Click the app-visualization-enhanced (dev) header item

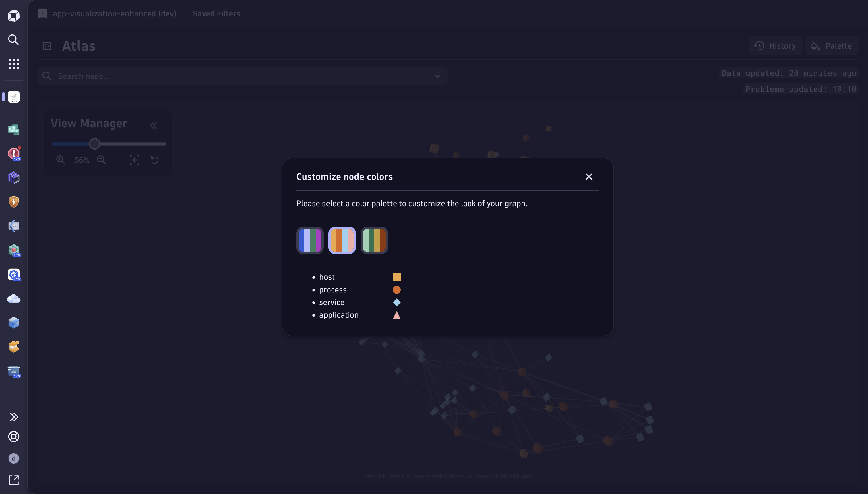pos(115,13)
